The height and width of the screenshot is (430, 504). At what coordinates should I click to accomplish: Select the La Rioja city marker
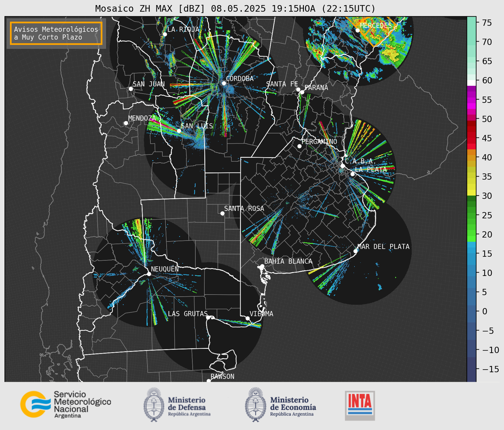click(x=165, y=34)
